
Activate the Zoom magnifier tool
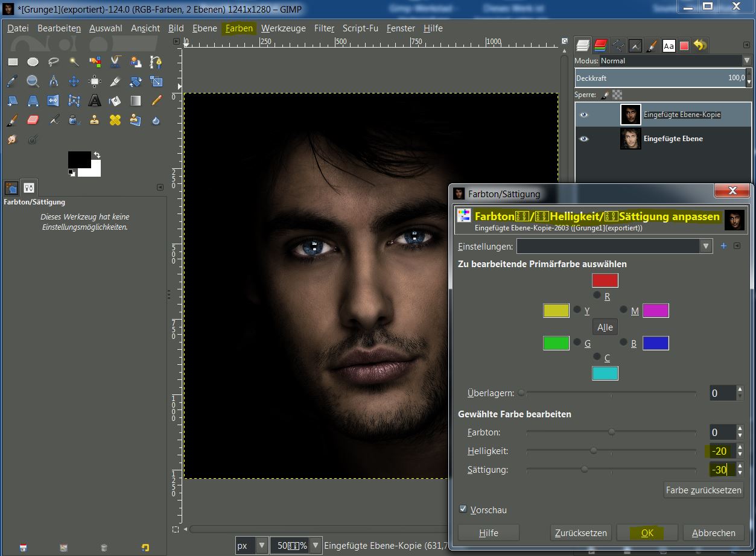tap(33, 81)
